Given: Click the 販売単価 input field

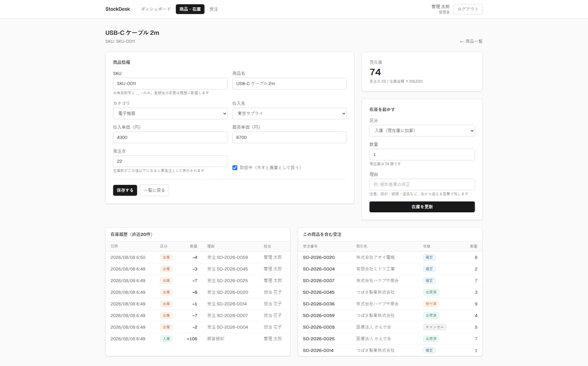Looking at the screenshot, I should pyautogui.click(x=289, y=137).
